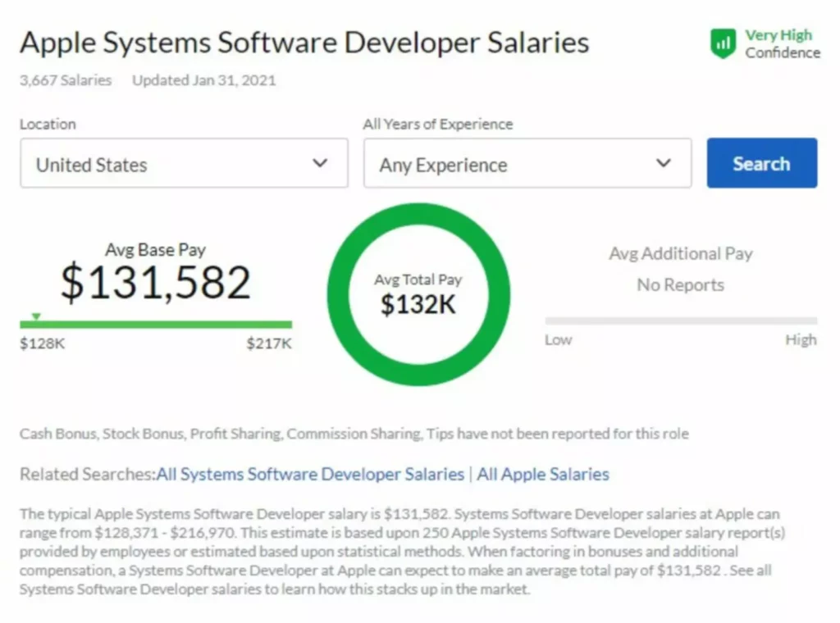Click No Reports under Avg Additional Pay
The height and width of the screenshot is (623, 840).
(680, 284)
